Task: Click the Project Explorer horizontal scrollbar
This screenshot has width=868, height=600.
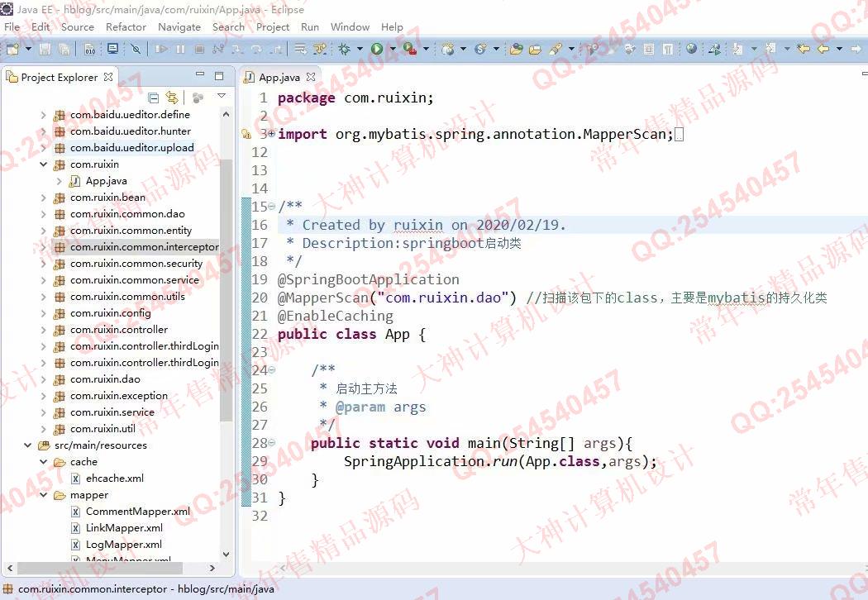Action: pos(100,568)
